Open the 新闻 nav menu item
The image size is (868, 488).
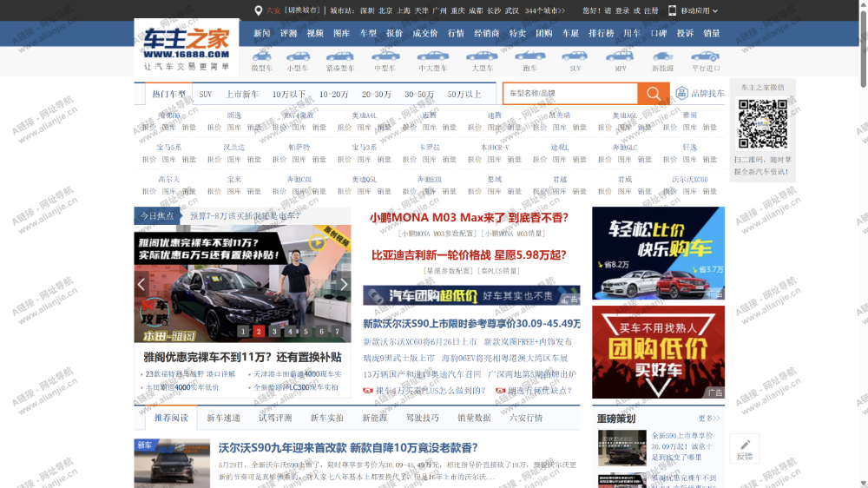[262, 33]
